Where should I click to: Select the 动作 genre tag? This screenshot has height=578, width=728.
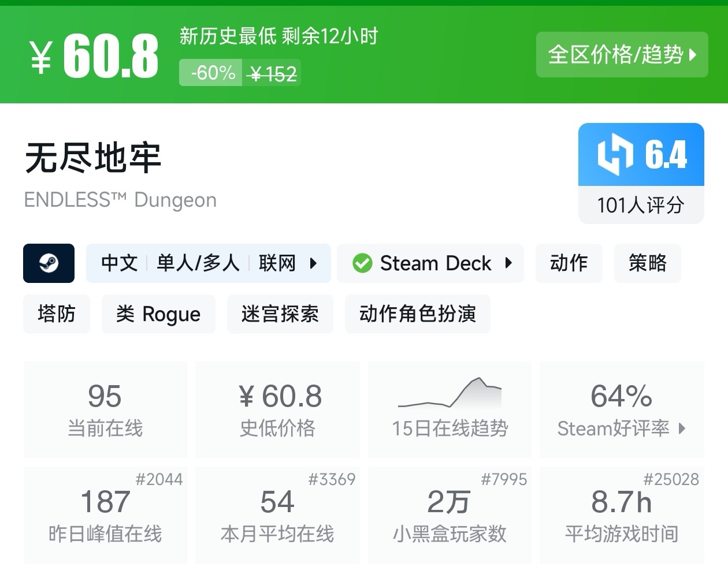(569, 263)
